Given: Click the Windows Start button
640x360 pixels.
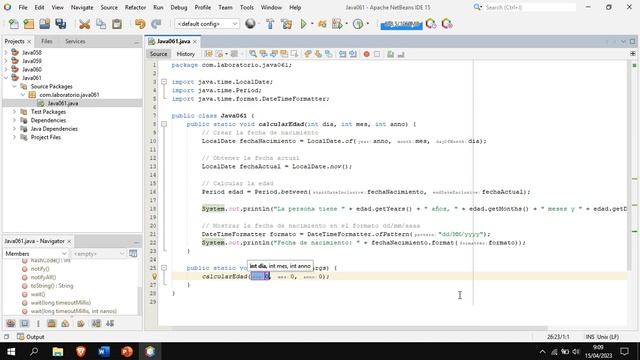Looking at the screenshot, I should 11,351.
